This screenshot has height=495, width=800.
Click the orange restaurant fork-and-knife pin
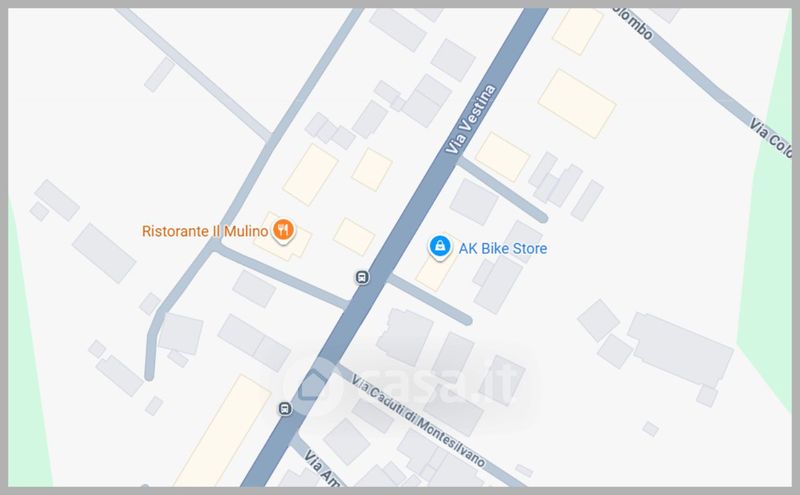[x=283, y=230]
